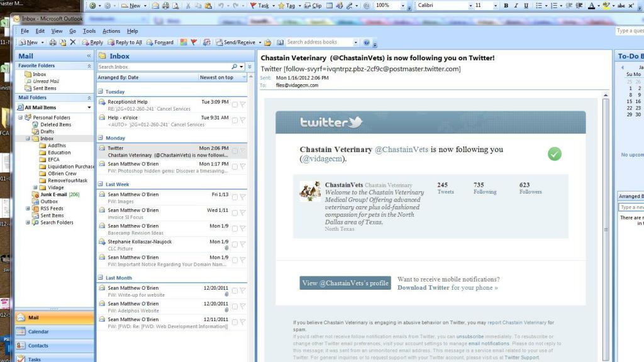Delete the message with the X icon
Image resolution: width=644 pixels, height=362 pixels.
73,42
